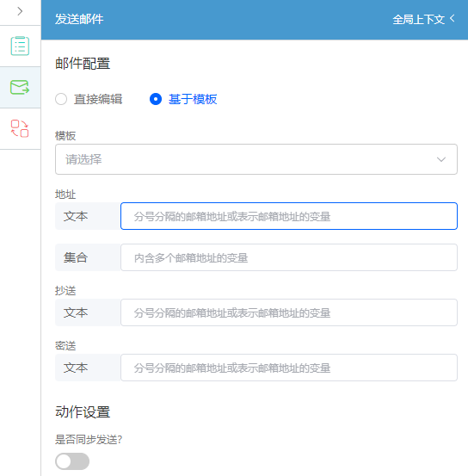Click the 发送邮件 panel title

click(x=79, y=19)
